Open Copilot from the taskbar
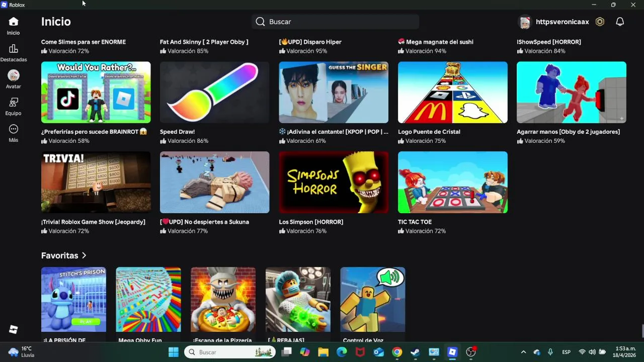This screenshot has height=362, width=644. tap(304, 352)
